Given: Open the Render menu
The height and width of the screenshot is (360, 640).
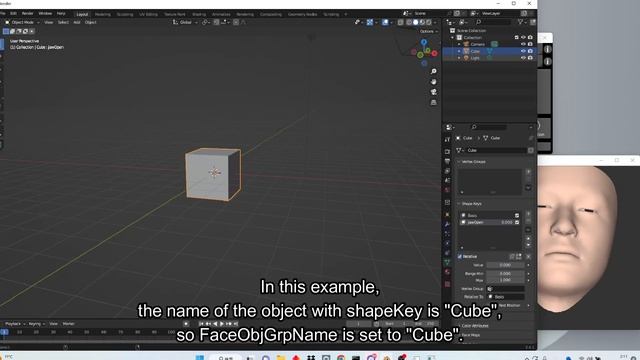Looking at the screenshot, I should [x=27, y=13].
